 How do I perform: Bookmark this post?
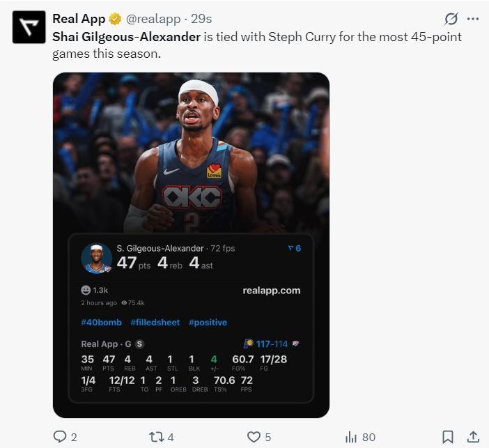point(448,437)
